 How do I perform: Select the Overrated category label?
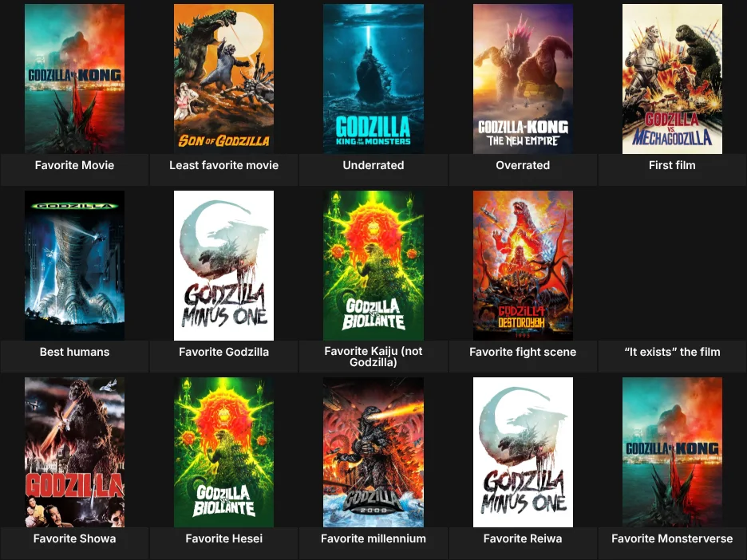tap(523, 165)
